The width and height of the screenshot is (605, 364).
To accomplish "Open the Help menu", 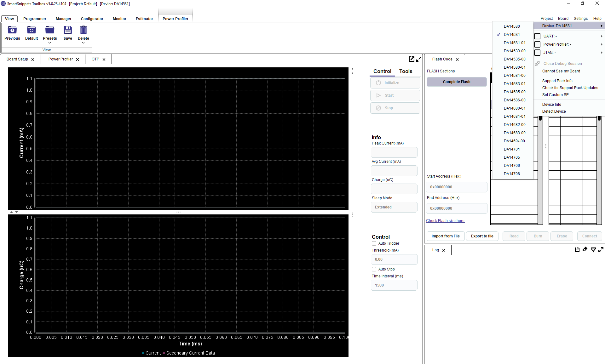I will [x=597, y=19].
